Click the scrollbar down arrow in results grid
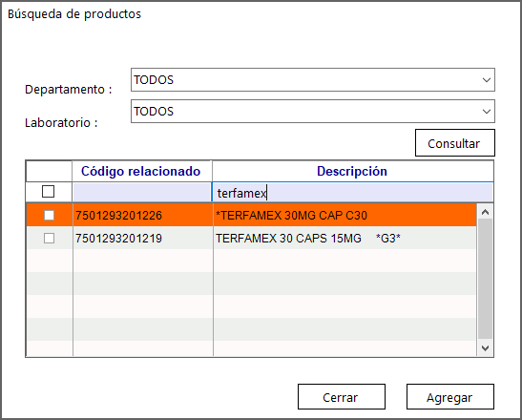Viewport: 522px width, 420px height. click(485, 348)
